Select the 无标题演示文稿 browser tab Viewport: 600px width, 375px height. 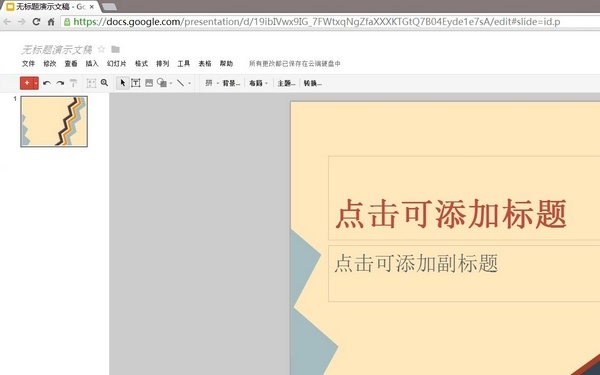50,7
